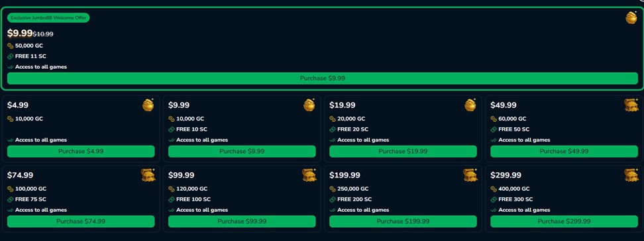Click the treasure chest icon on $49.99 package
The width and height of the screenshot is (644, 241).
tap(631, 105)
